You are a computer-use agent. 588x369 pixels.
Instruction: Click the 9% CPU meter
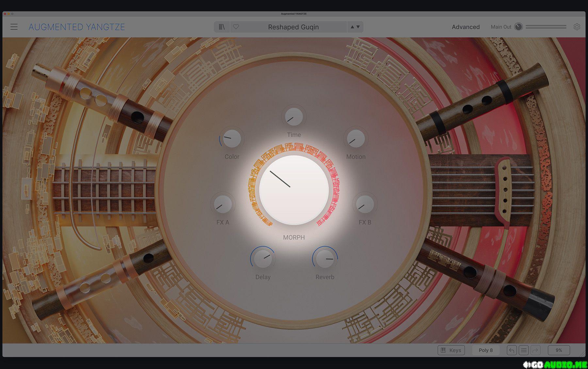click(559, 350)
